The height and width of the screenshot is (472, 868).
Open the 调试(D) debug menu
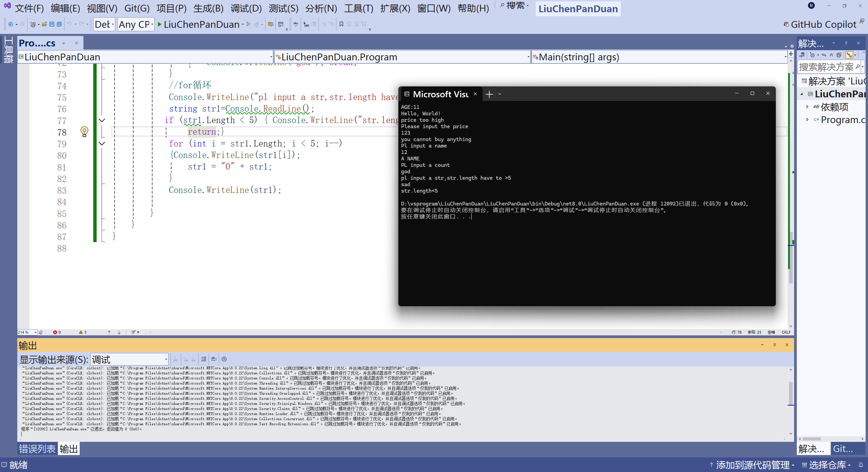pos(246,8)
